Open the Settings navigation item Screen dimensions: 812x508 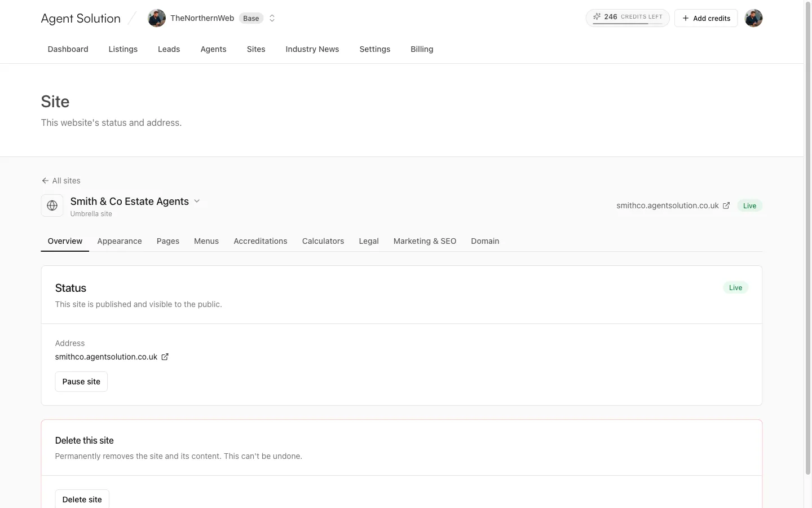tap(375, 49)
